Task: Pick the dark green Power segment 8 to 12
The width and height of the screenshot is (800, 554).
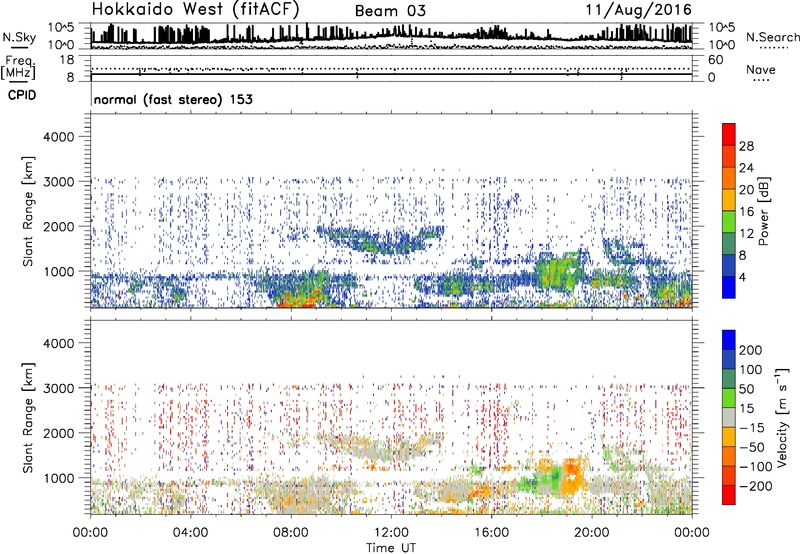Action: tap(729, 243)
